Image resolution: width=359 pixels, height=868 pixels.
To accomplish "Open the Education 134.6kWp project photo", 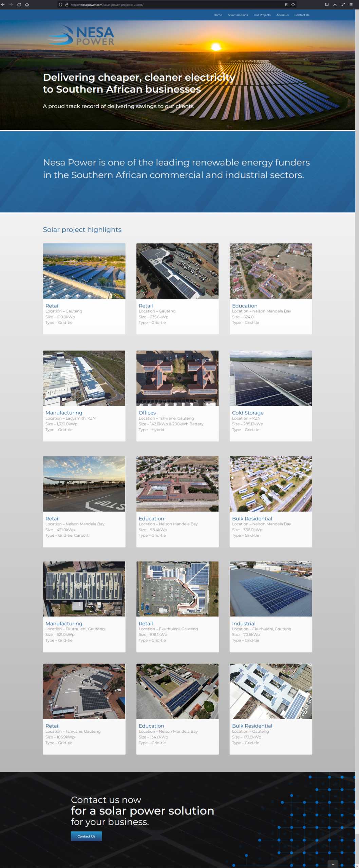I will (177, 691).
